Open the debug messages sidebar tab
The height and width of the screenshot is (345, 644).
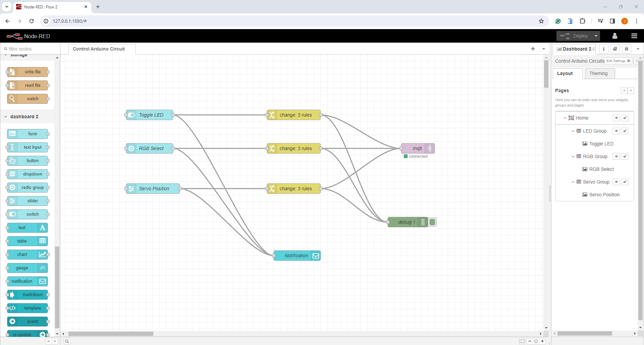pyautogui.click(x=627, y=49)
